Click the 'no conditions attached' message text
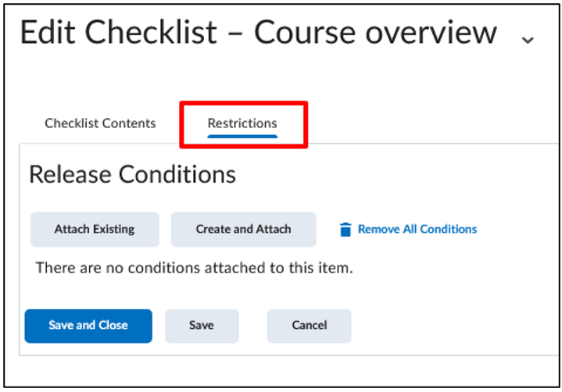 pos(195,268)
